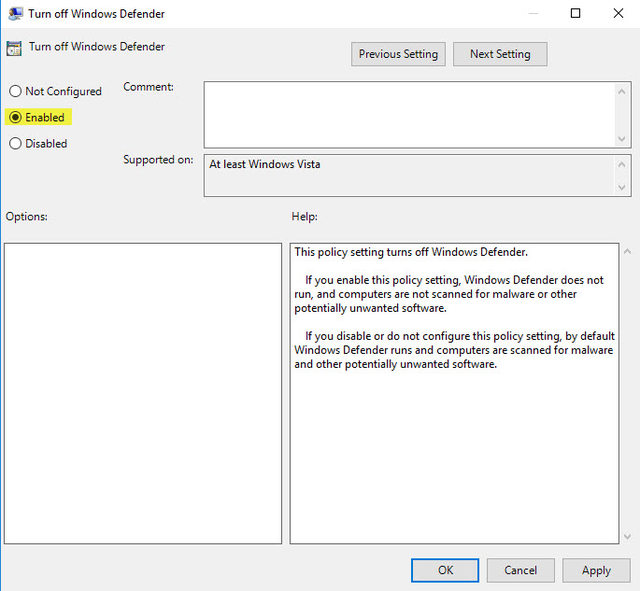This screenshot has width=640, height=591.
Task: Click the 'This policy setting turns off' help text
Action: [411, 252]
